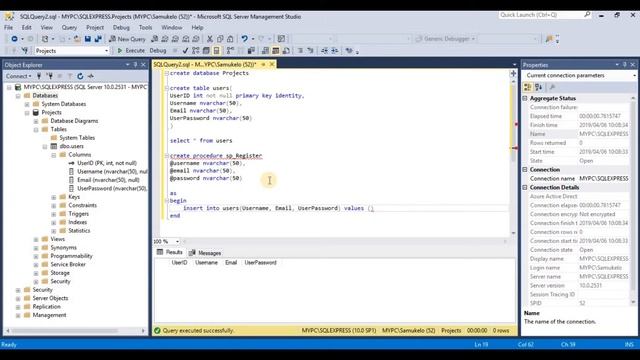Execute the current SQL query
The height and width of the screenshot is (360, 640).
coord(131,51)
